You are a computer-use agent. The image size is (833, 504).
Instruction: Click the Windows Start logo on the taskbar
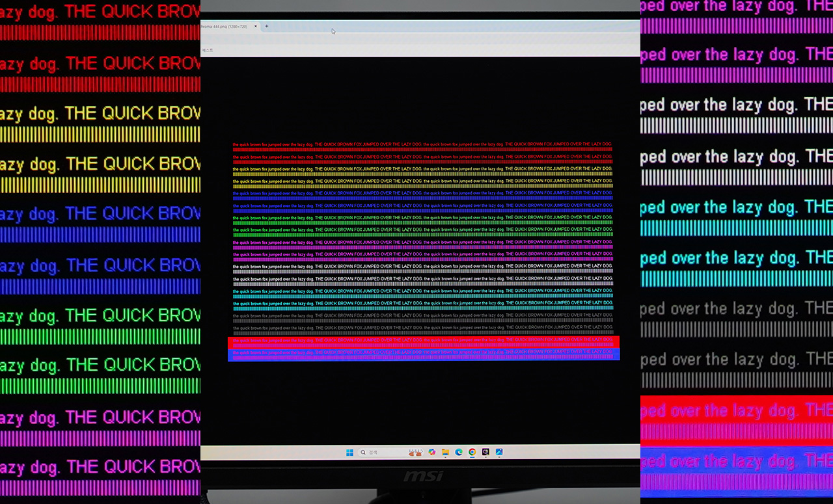349,453
